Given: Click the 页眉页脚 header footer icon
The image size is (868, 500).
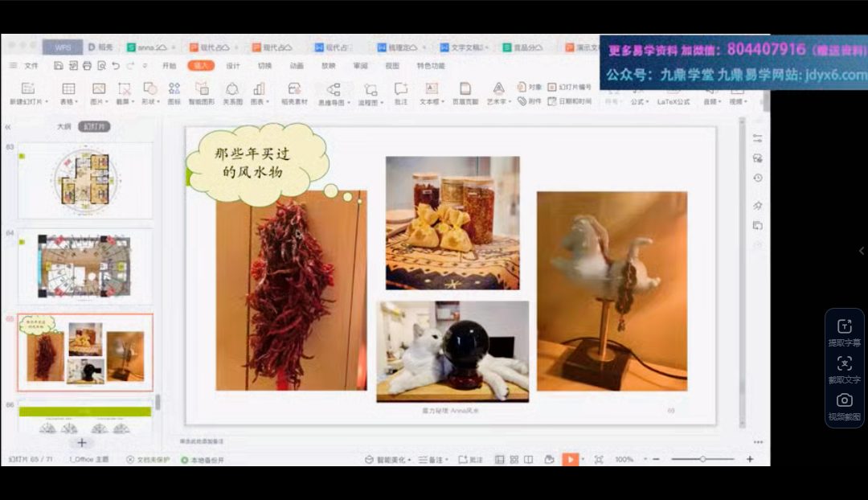Looking at the screenshot, I should coord(465,88).
